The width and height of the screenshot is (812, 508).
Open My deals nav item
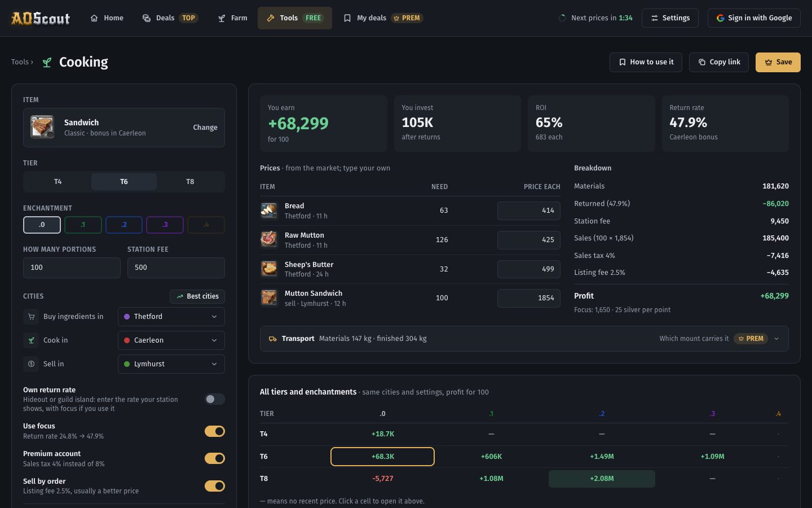pyautogui.click(x=383, y=18)
